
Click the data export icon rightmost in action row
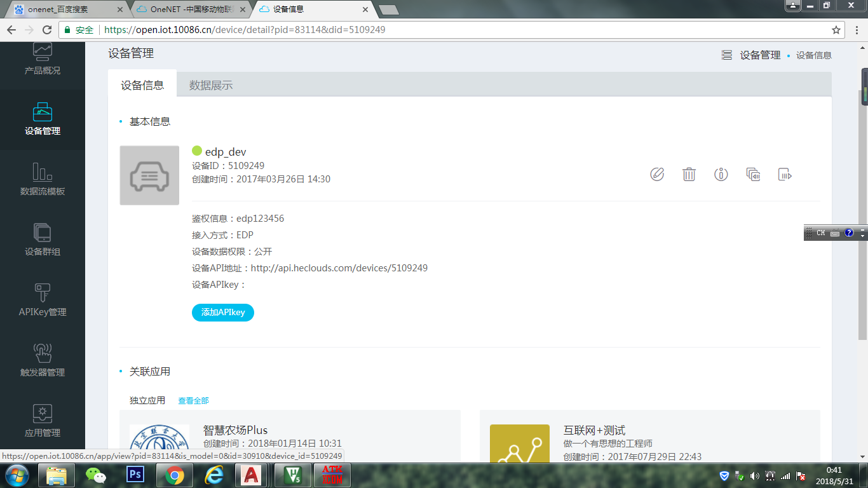pyautogui.click(x=785, y=174)
